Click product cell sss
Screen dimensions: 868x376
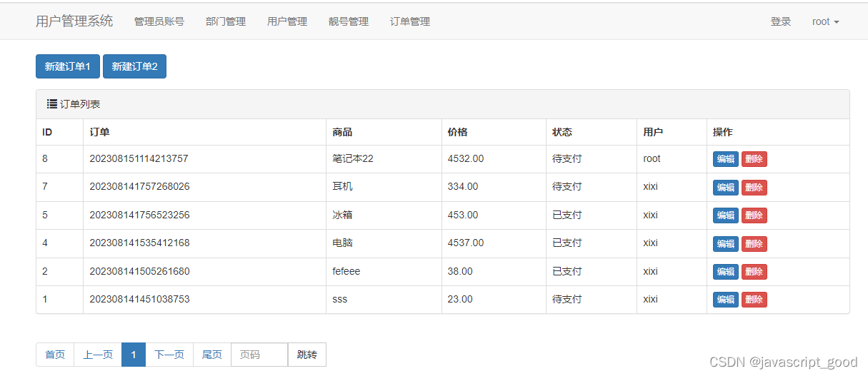pyautogui.click(x=340, y=299)
